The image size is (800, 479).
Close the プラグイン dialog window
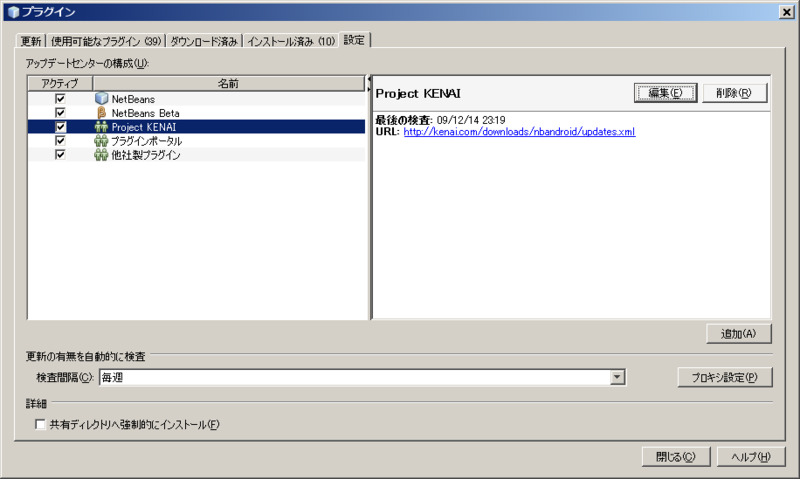(x=787, y=12)
